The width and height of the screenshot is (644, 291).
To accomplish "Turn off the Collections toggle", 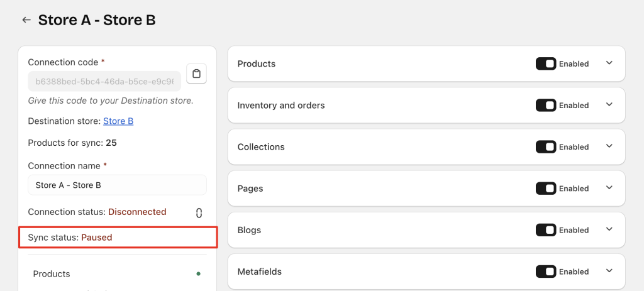I will click(x=546, y=147).
